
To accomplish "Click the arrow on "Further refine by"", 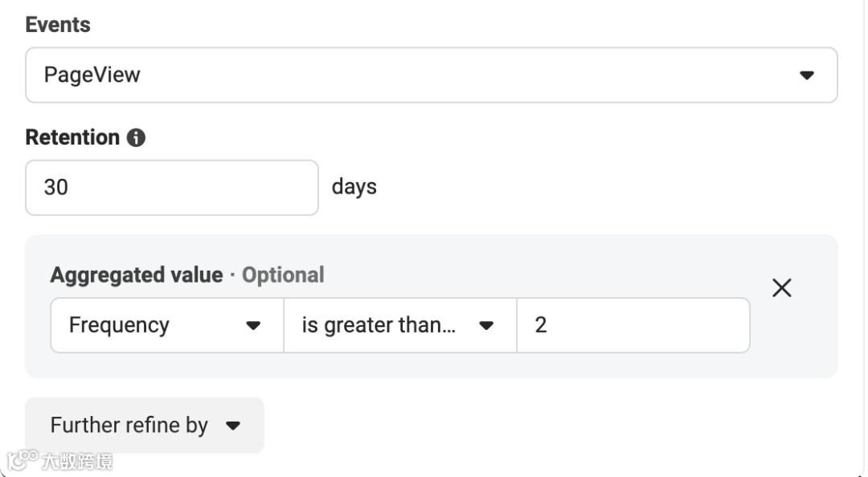I will (233, 426).
